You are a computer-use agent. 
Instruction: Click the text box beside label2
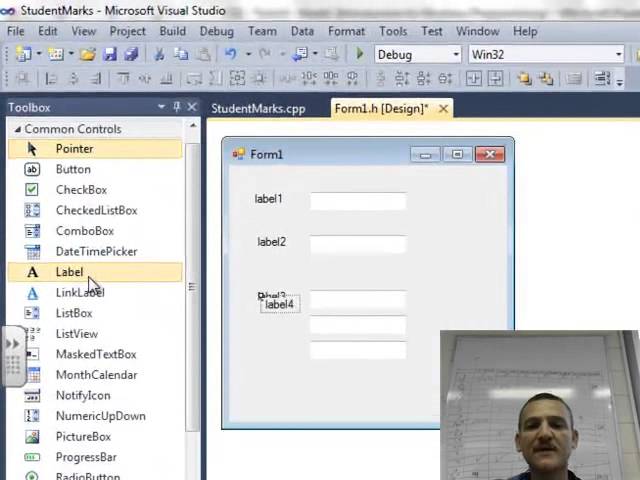358,244
